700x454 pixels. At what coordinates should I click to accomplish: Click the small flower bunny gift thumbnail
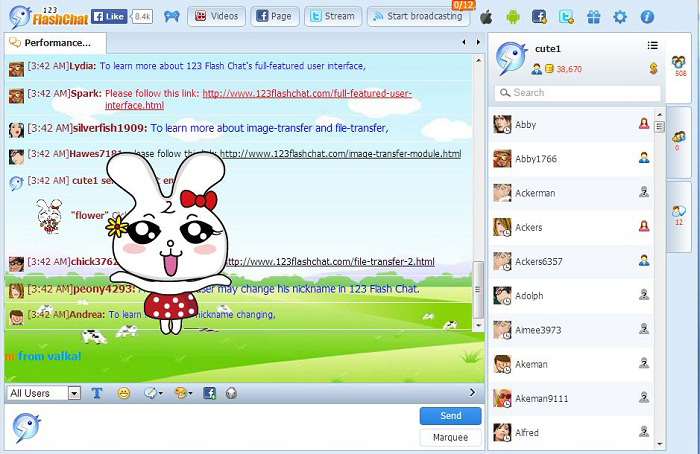(x=49, y=216)
